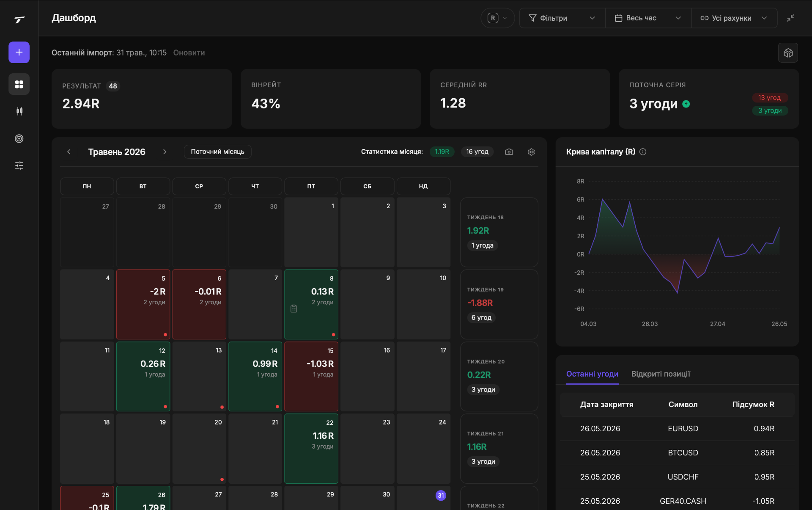This screenshot has height=510, width=812.
Task: Go to the next month arrow
Action: [x=165, y=152]
